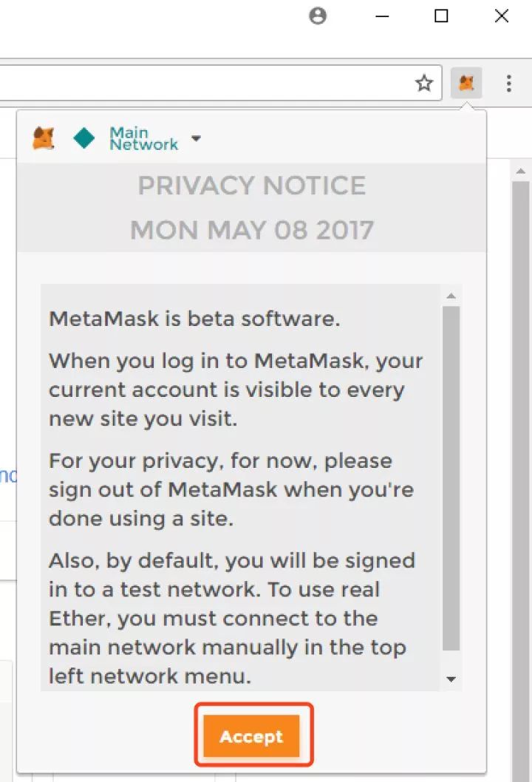Click the privacy notice scrollbar thumb
532x782 pixels.
(451, 478)
